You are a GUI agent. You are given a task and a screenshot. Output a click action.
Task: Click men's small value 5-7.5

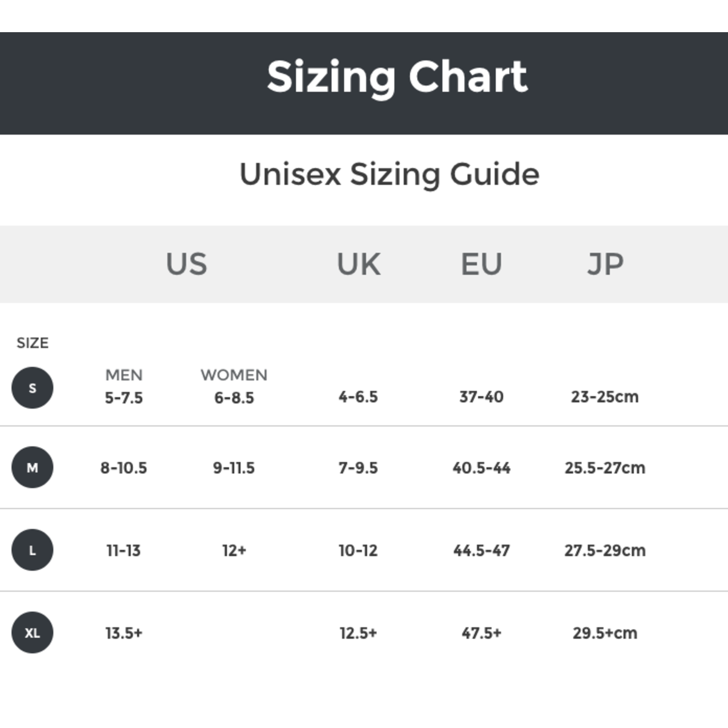pyautogui.click(x=124, y=398)
